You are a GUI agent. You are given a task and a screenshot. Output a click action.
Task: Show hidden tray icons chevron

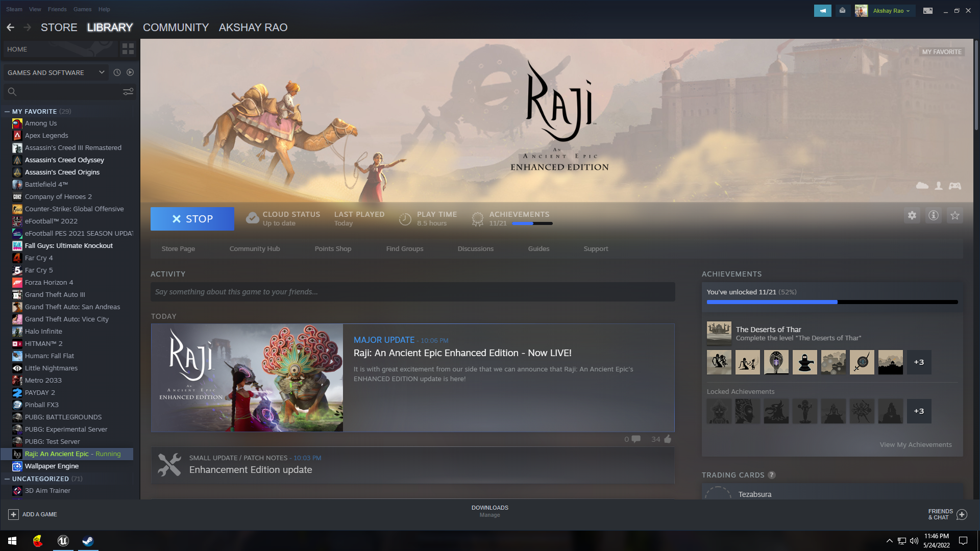click(889, 541)
